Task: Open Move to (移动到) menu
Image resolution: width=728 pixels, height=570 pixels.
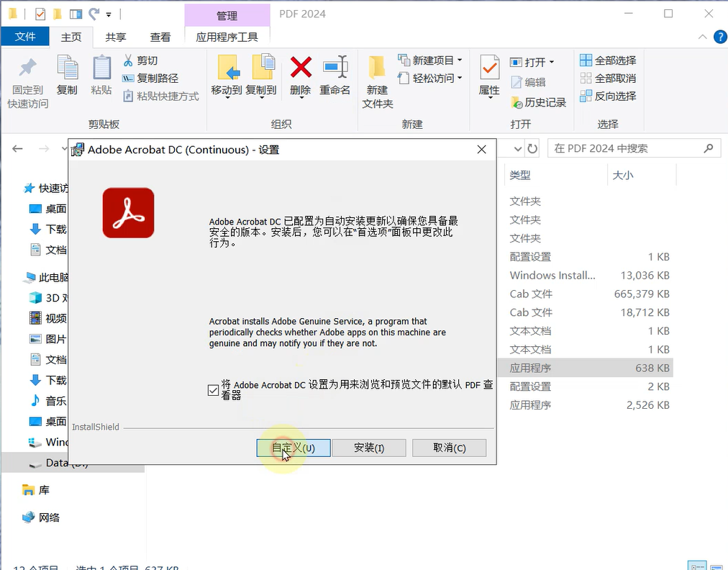Action: point(227,77)
